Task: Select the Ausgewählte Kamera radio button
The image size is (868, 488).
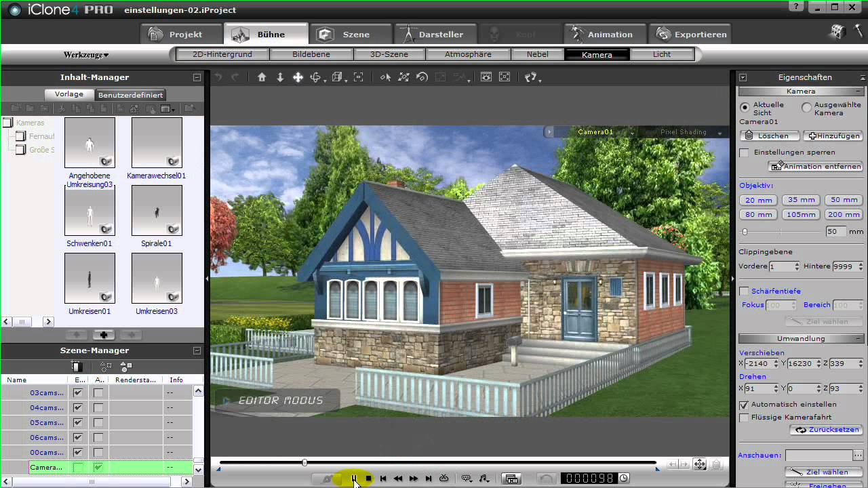Action: coord(806,107)
